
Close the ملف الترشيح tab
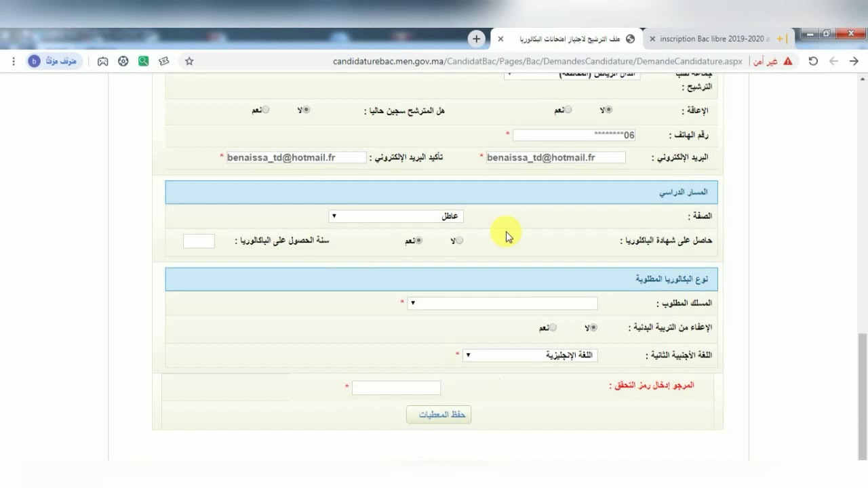click(x=500, y=39)
